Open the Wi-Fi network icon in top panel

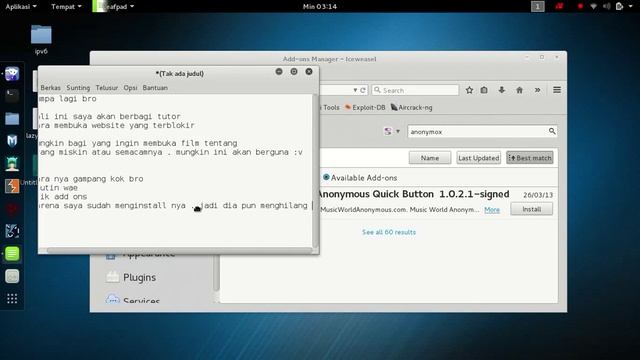click(x=593, y=7)
